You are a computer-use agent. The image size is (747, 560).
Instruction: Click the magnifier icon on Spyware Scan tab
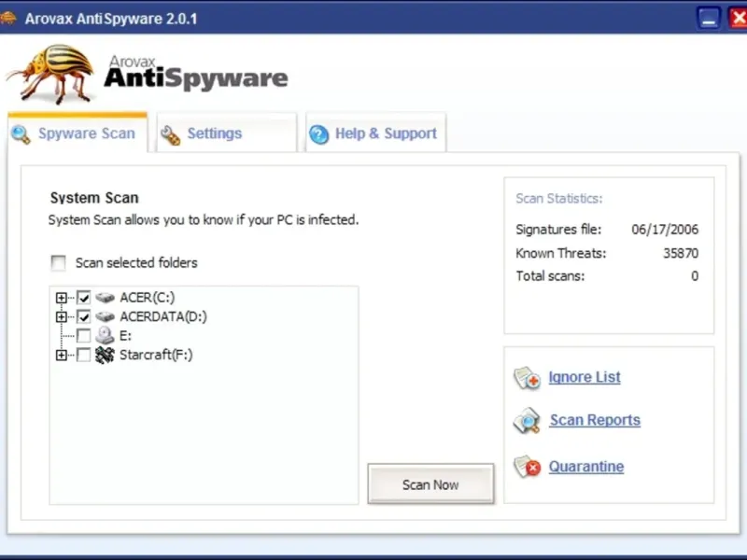pos(21,134)
